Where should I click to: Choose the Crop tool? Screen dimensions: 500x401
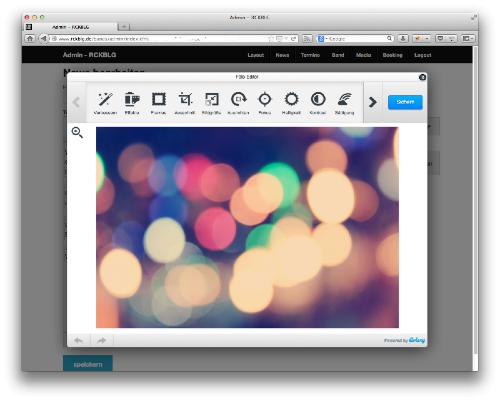click(185, 103)
